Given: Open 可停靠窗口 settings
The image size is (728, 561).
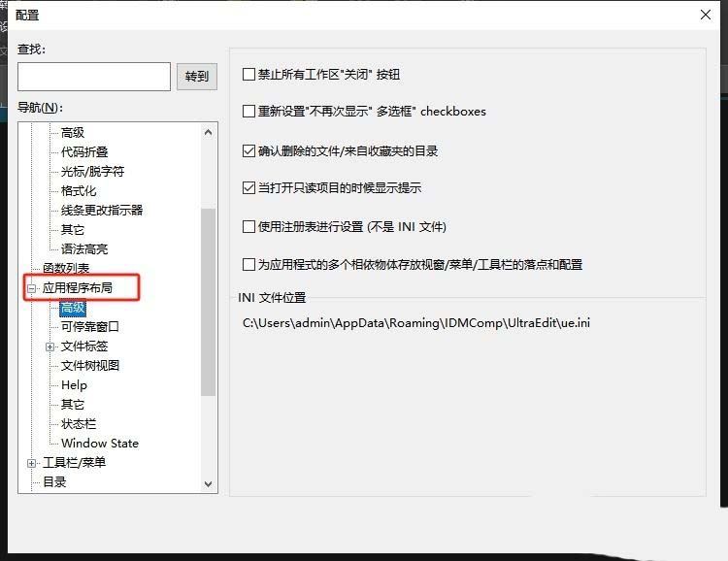Looking at the screenshot, I should point(90,327).
